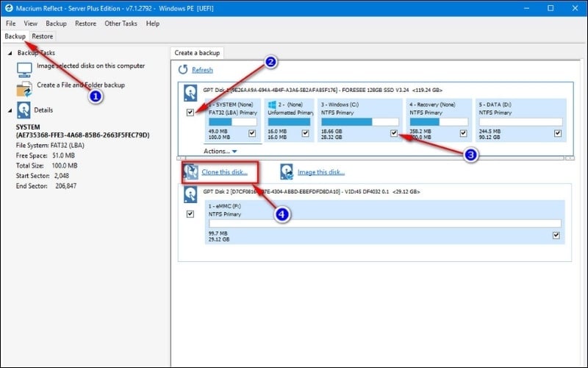Screen dimensions: 588x368
Task: Click the Refresh circular arrow icon
Action: point(183,70)
